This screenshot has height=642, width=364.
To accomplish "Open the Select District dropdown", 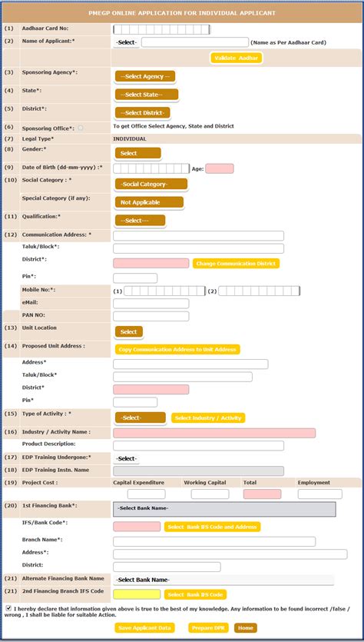I will point(142,112).
